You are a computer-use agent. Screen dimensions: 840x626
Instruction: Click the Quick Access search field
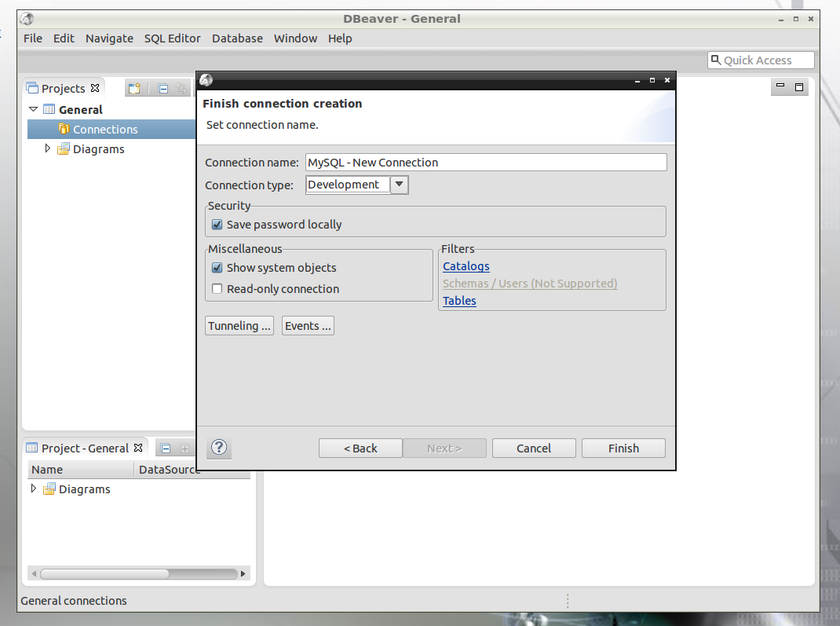click(761, 60)
